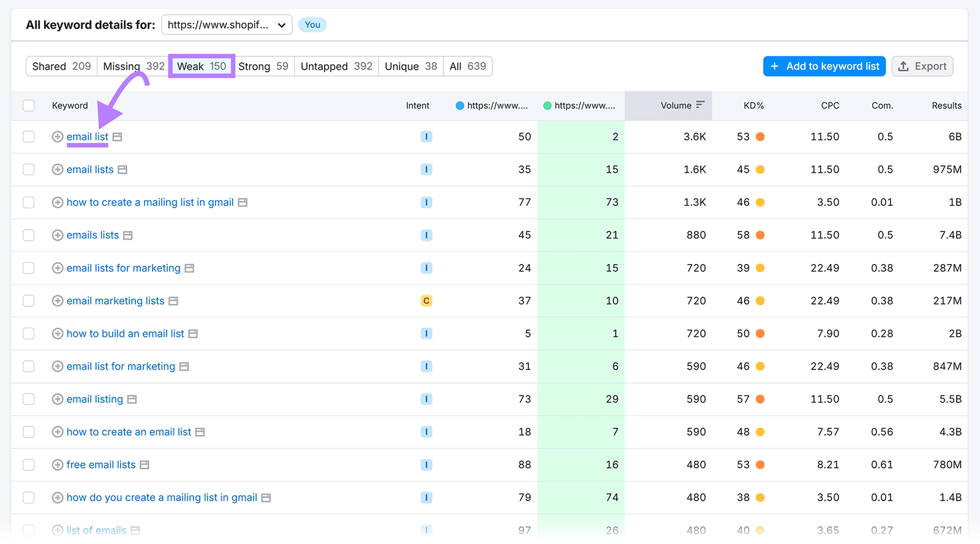Screen dimensions: 980x544
Task: Switch to the Untapped 392 tab
Action: pyautogui.click(x=336, y=66)
